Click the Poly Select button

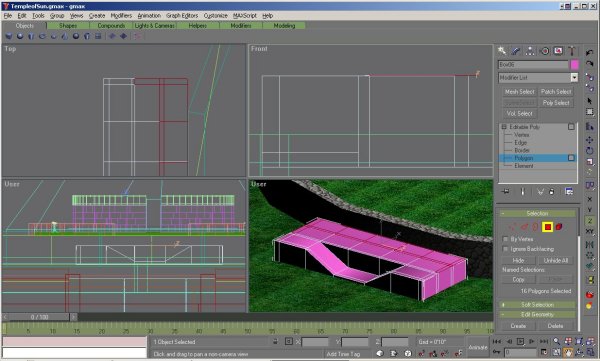pyautogui.click(x=556, y=103)
